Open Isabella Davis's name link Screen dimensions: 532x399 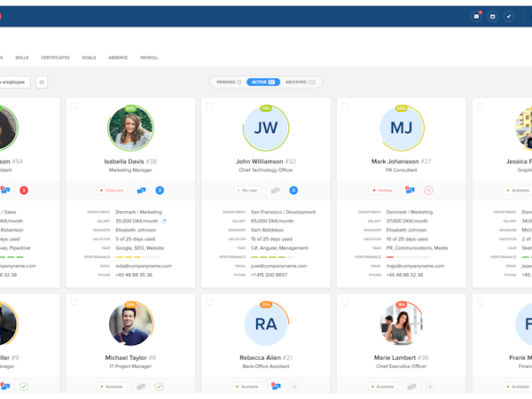tap(124, 161)
